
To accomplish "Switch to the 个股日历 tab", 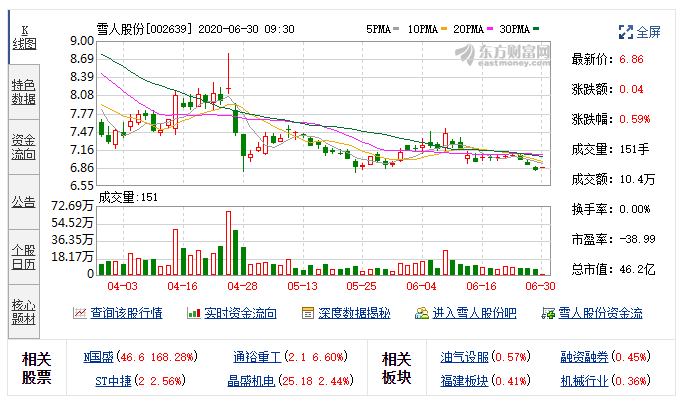I will click(x=24, y=257).
